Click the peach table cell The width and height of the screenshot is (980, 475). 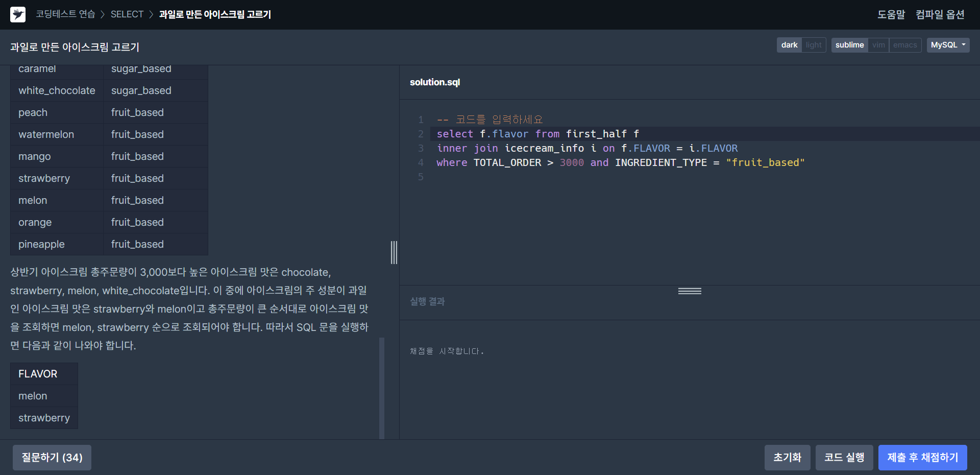click(x=57, y=112)
